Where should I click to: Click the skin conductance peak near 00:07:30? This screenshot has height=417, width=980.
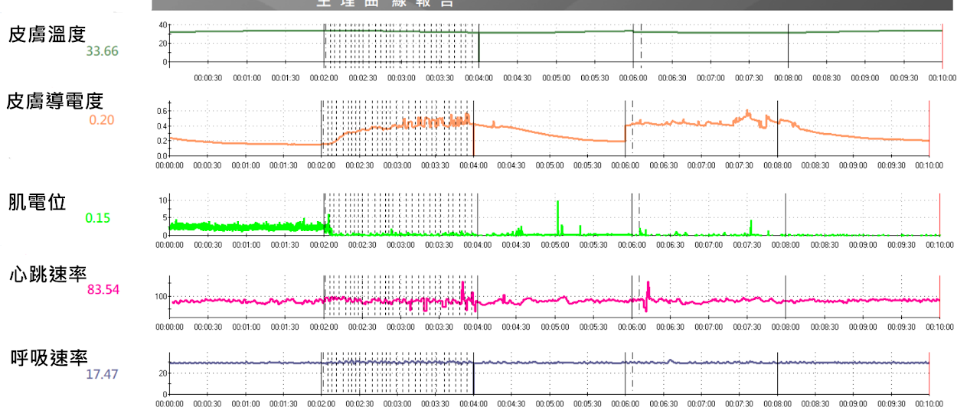[747, 113]
